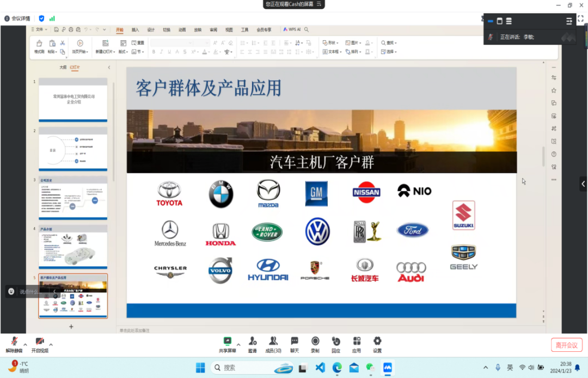The width and height of the screenshot is (588, 378).
Task: Expand video options arrow beside 开启视频
Action: [x=51, y=344]
